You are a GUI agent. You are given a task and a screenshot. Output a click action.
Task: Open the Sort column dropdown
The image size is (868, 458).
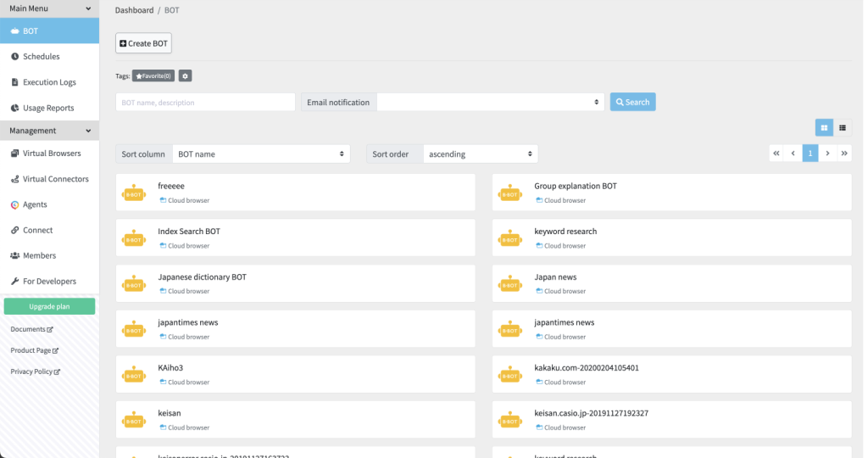[x=261, y=154]
